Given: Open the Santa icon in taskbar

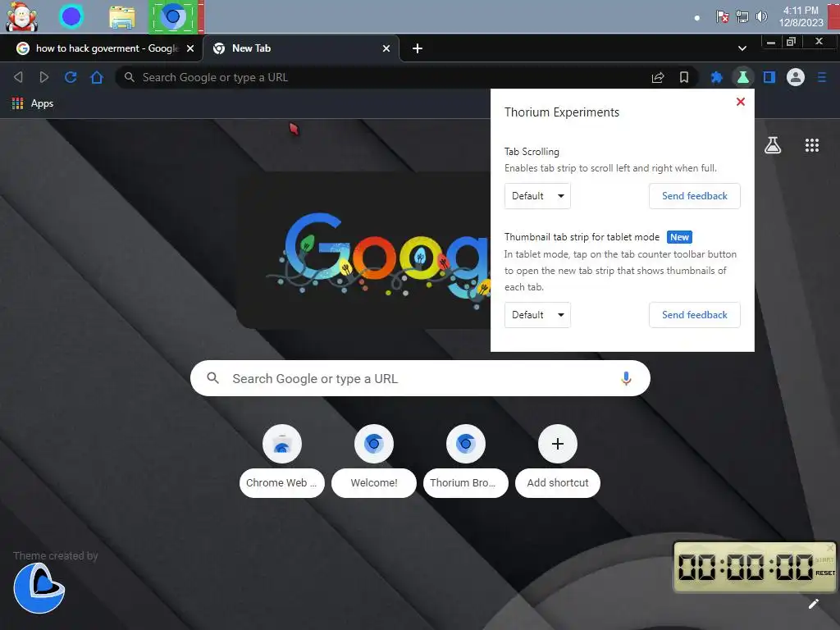Looking at the screenshot, I should click(x=21, y=16).
